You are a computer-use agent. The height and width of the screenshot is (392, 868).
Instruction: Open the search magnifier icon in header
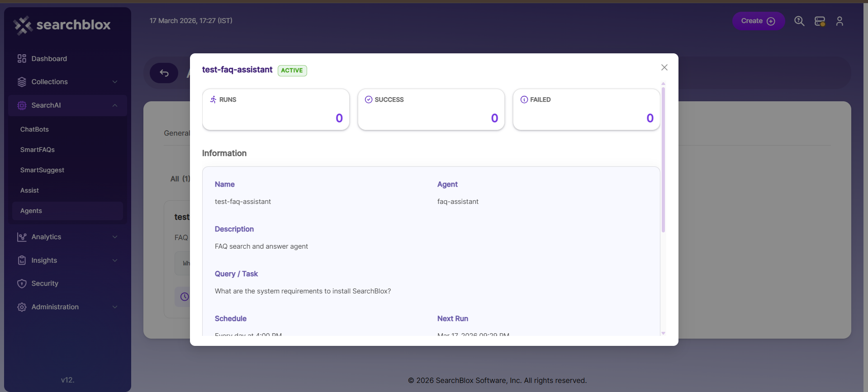pos(799,21)
